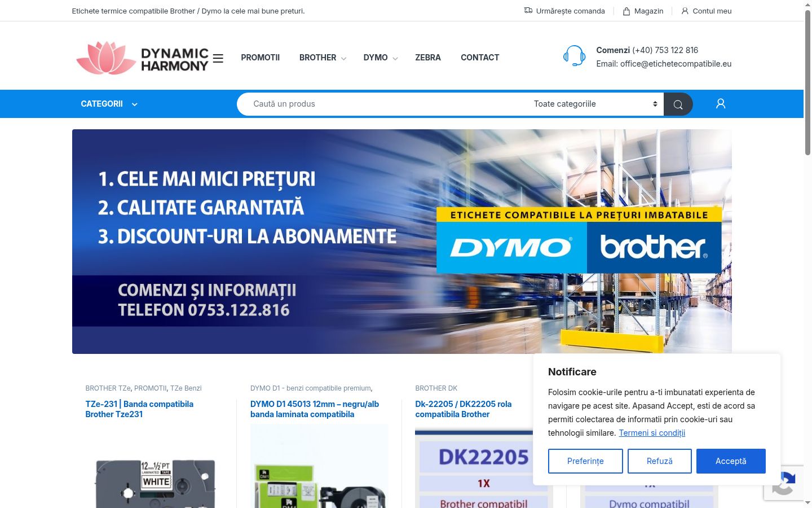The width and height of the screenshot is (812, 508).
Task: Click the reCAPTCHA badge icon
Action: point(784,483)
